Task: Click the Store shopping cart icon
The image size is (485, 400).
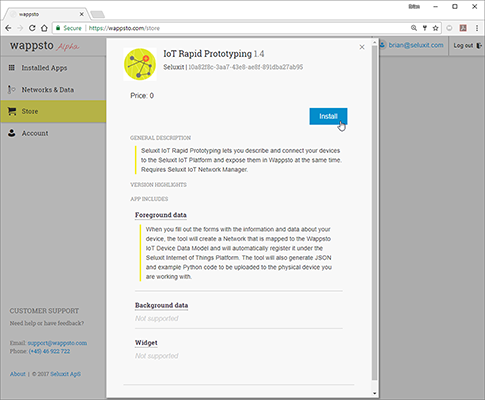Action: (12, 111)
